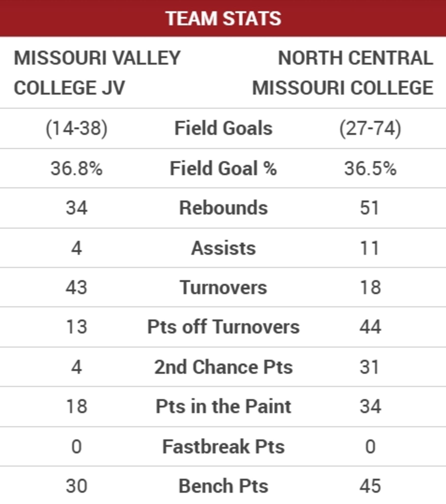This screenshot has height=504, width=446.
Task: Select the Missouri Valley College JV team name
Action: point(97,73)
